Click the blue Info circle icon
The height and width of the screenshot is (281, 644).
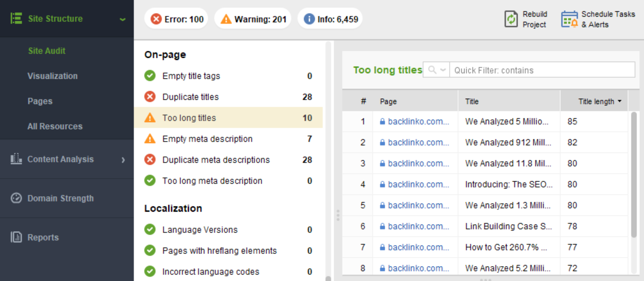(x=309, y=19)
